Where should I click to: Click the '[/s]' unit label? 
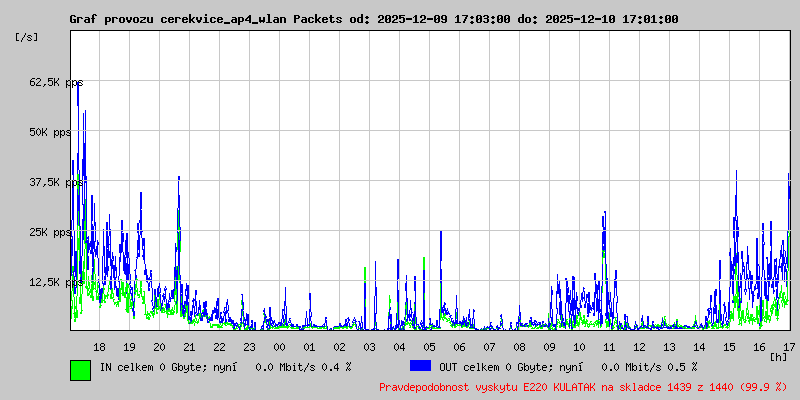pyautogui.click(x=27, y=37)
